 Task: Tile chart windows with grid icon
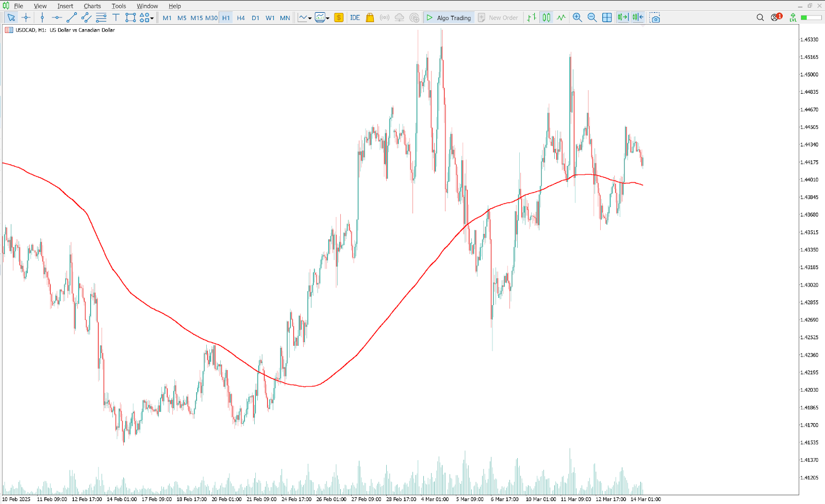coord(607,18)
